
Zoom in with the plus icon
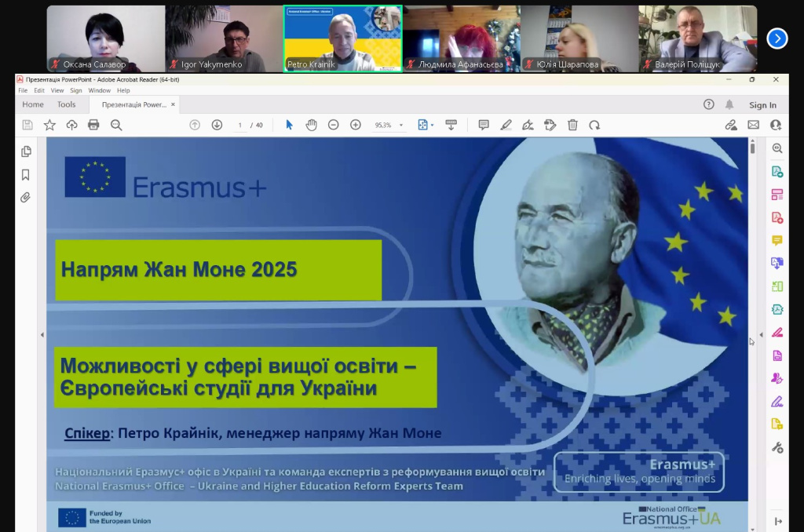click(356, 125)
